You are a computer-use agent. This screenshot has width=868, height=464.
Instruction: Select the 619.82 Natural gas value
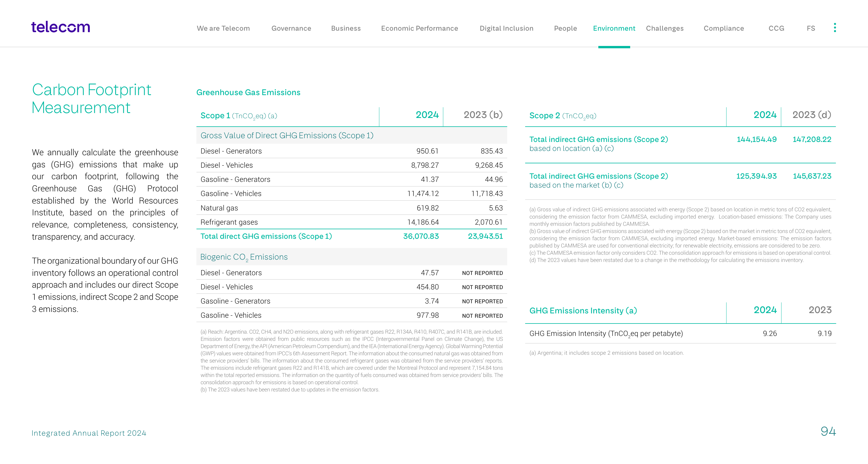428,208
